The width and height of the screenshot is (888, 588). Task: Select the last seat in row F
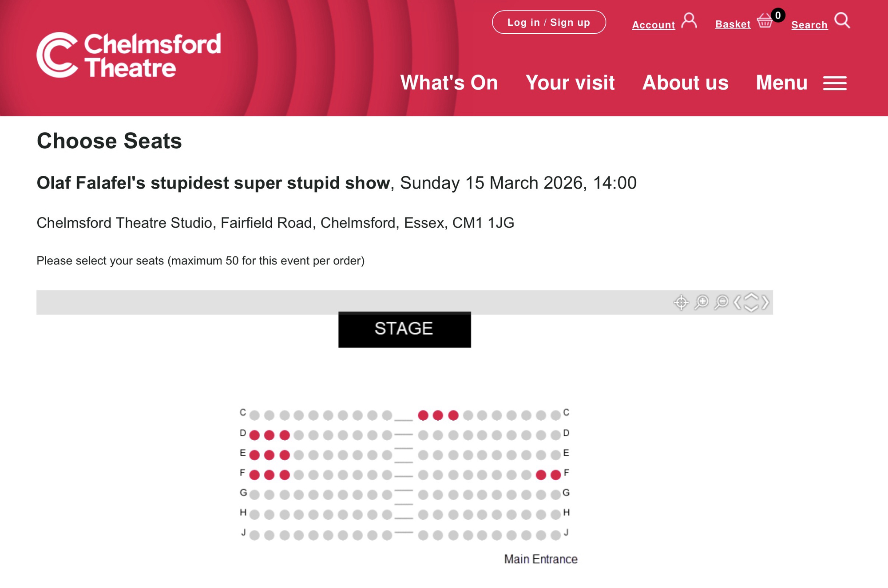click(x=555, y=475)
